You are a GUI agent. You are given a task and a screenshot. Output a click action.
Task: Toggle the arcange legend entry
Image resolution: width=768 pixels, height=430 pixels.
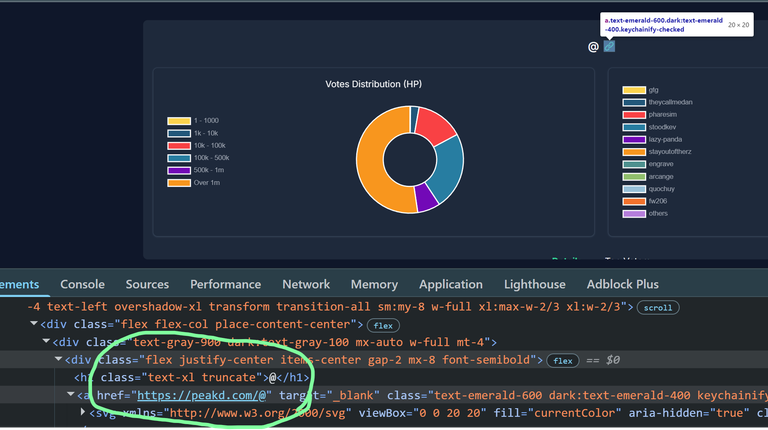click(x=648, y=176)
